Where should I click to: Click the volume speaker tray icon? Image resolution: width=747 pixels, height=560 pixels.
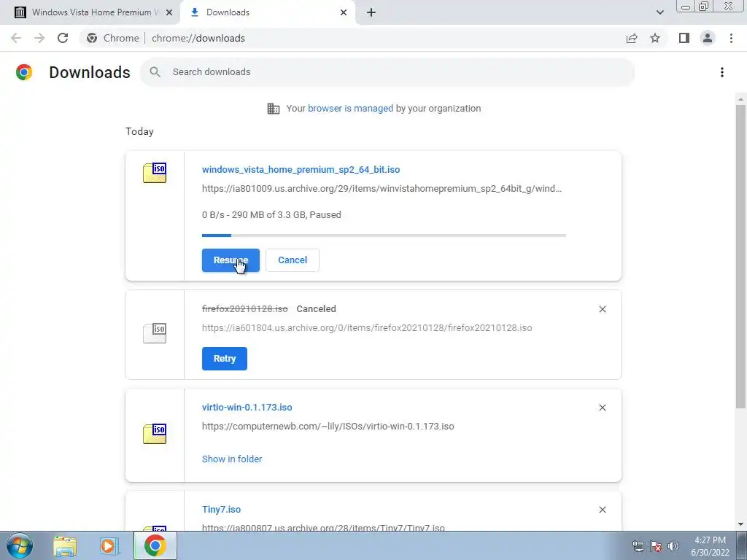coord(673,546)
